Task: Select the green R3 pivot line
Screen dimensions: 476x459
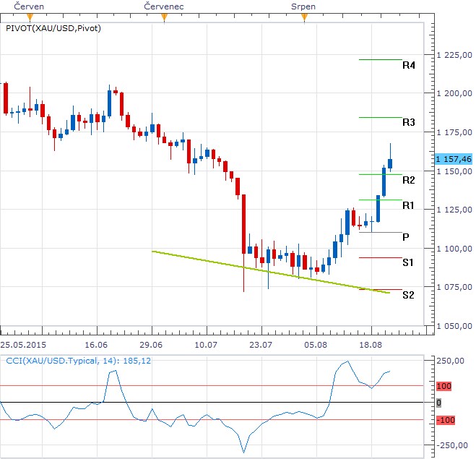Action: 381,117
